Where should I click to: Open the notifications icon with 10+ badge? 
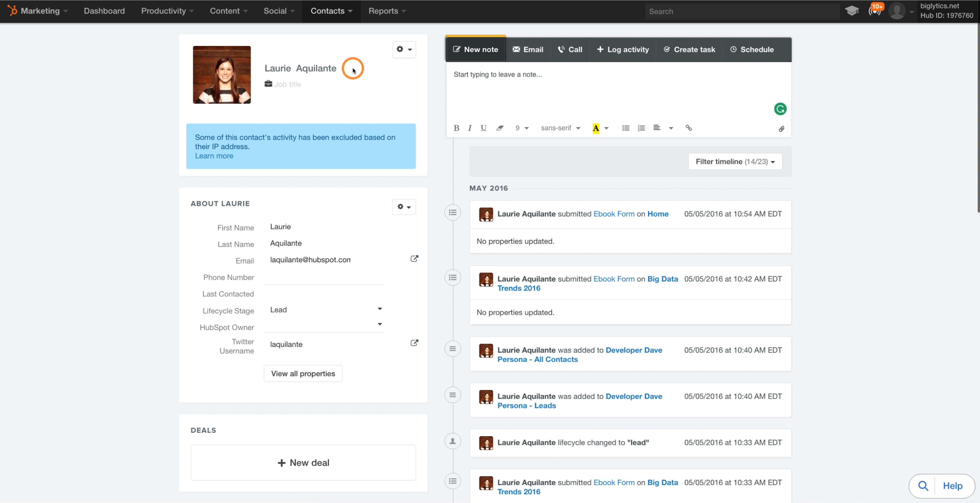coord(874,11)
